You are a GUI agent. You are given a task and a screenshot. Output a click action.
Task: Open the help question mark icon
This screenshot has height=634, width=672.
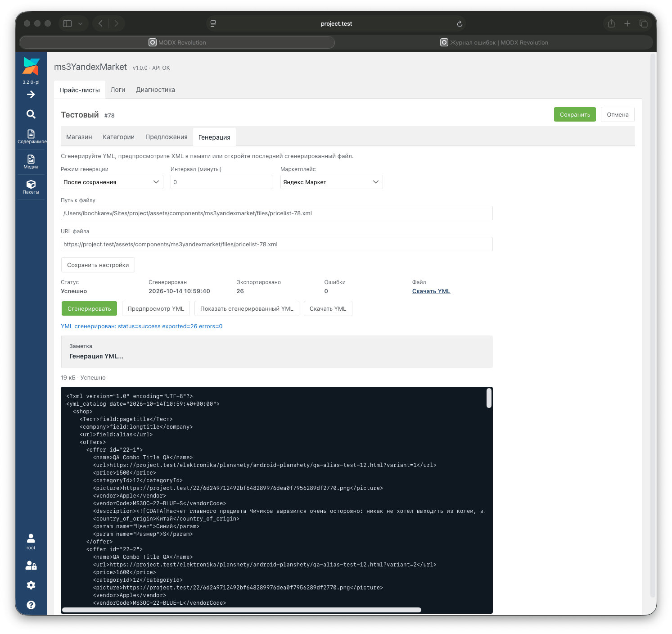(31, 605)
